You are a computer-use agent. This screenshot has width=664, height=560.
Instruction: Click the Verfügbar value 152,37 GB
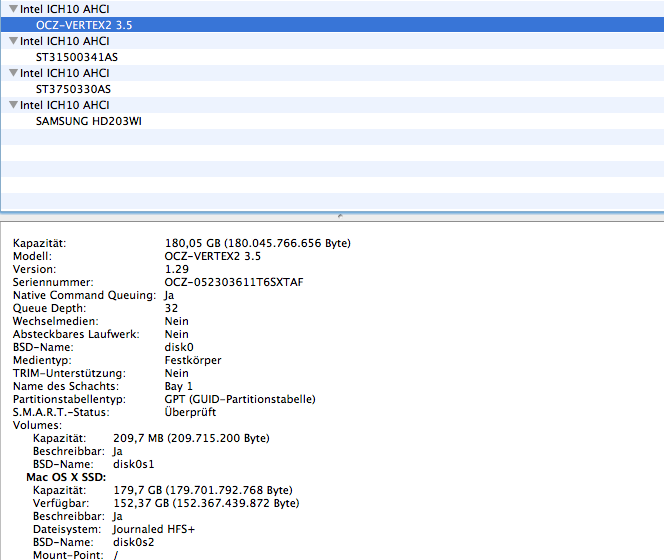[x=206, y=503]
